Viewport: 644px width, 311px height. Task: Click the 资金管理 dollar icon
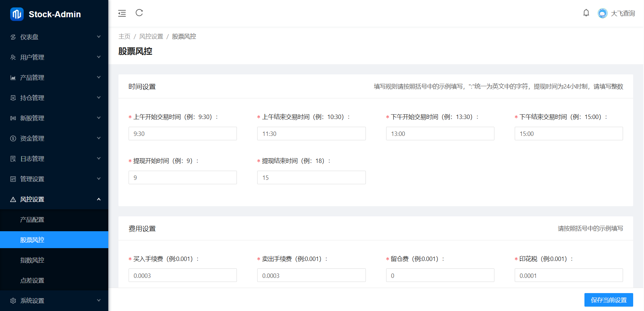coord(13,139)
